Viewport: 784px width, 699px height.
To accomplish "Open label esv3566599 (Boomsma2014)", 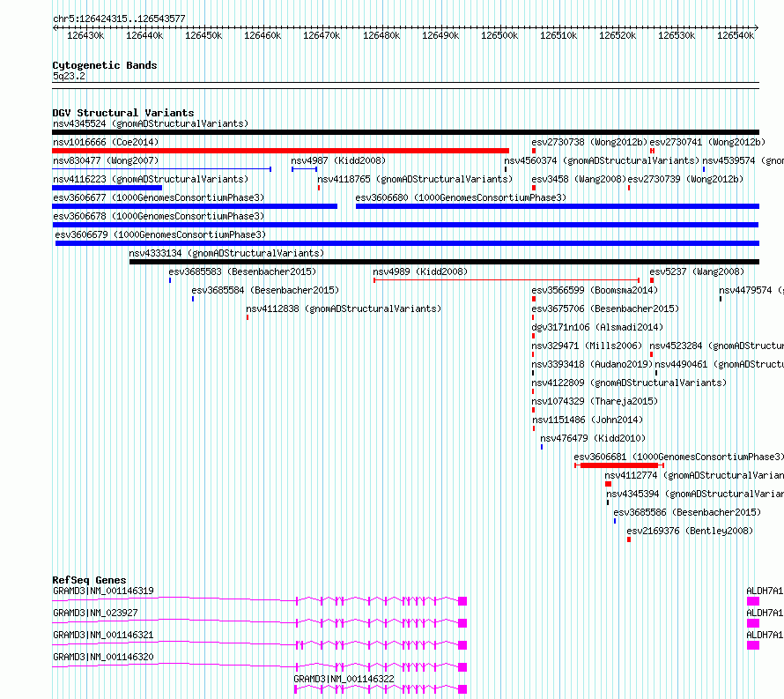I will pyautogui.click(x=595, y=290).
